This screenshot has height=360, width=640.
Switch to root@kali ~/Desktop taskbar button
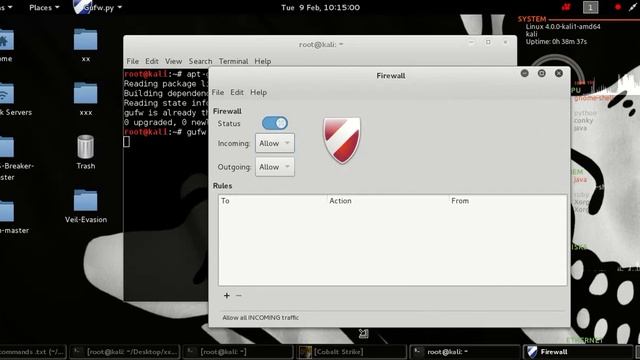coord(124,352)
